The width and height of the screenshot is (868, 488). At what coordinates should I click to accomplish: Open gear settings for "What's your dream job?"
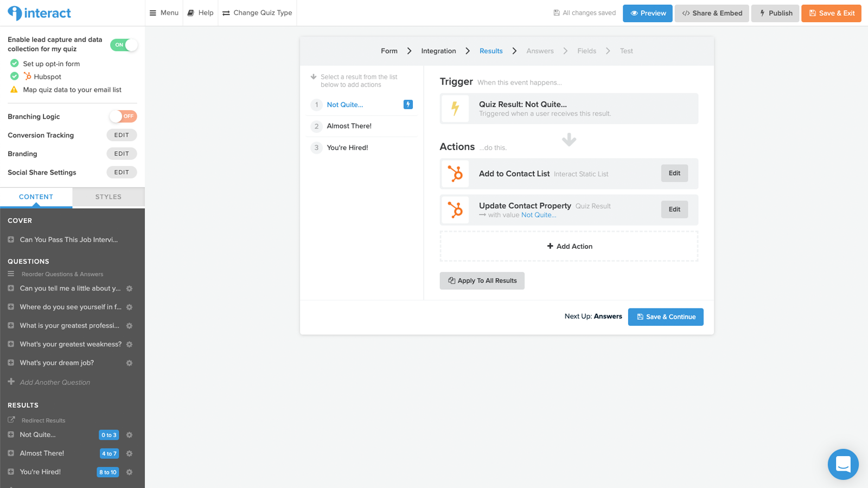pyautogui.click(x=129, y=363)
